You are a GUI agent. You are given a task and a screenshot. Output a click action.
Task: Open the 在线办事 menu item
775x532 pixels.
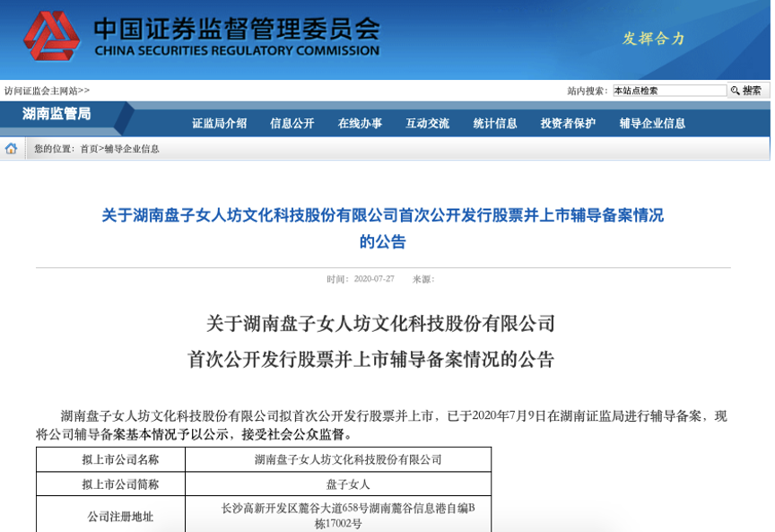click(x=360, y=123)
